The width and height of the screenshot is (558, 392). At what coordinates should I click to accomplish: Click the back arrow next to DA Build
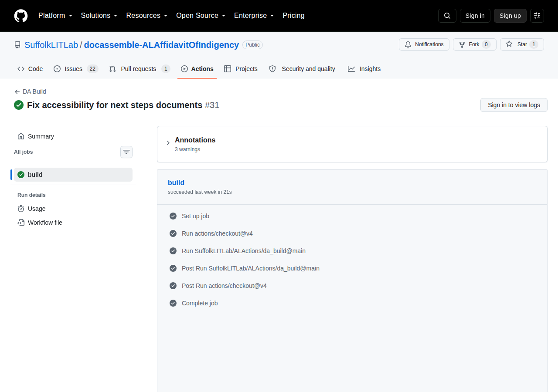pos(17,91)
